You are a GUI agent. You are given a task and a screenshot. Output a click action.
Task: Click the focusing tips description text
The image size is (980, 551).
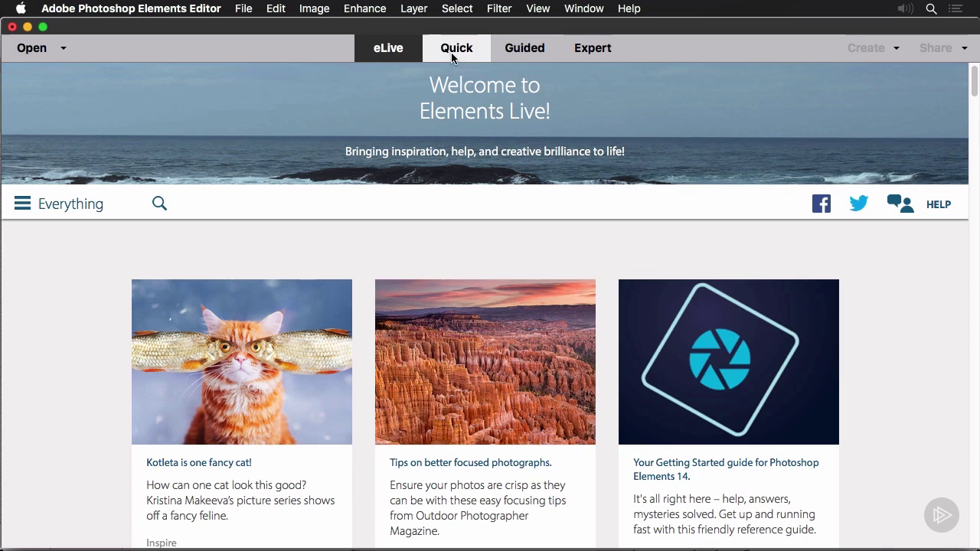click(x=478, y=508)
